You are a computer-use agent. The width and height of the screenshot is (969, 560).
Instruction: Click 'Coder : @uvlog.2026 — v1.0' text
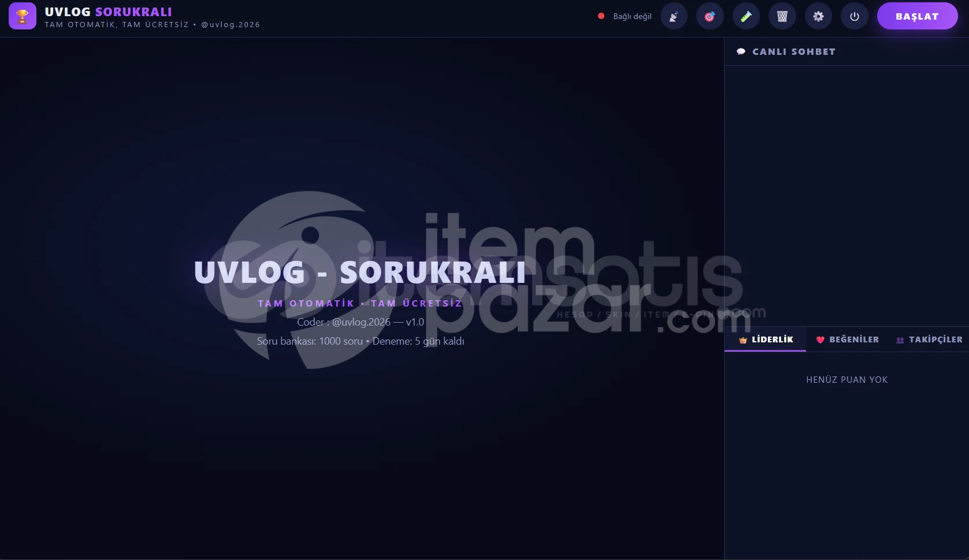[361, 322]
